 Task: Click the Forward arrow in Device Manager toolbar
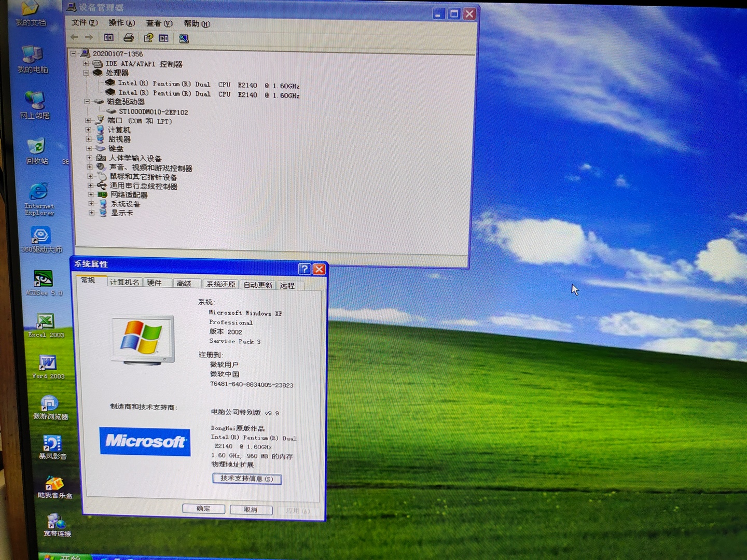[89, 37]
